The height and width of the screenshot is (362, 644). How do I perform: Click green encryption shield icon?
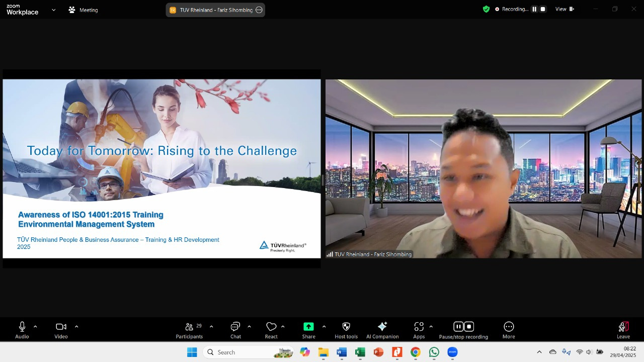point(486,9)
